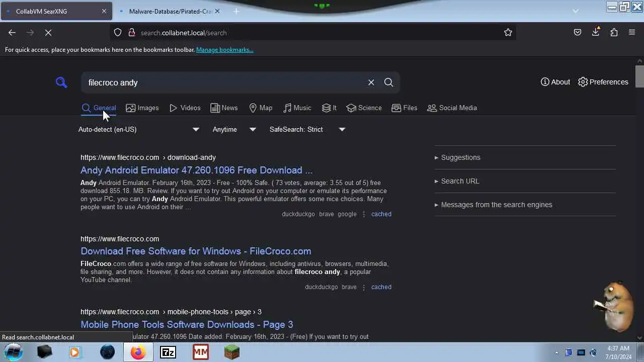The image size is (644, 362).
Task: Go back with the browser back arrow
Action: (x=12, y=33)
